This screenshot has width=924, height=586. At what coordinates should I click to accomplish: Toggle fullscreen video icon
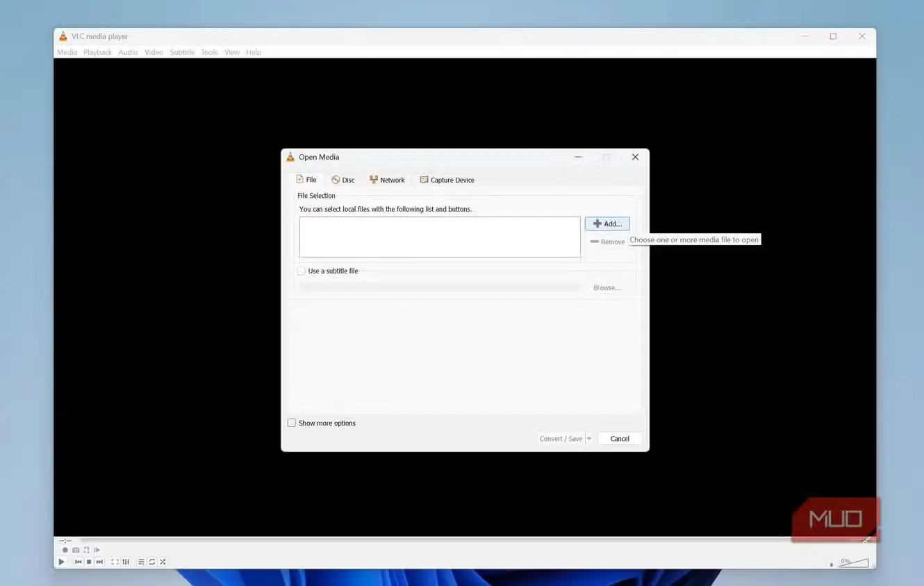[x=115, y=562]
